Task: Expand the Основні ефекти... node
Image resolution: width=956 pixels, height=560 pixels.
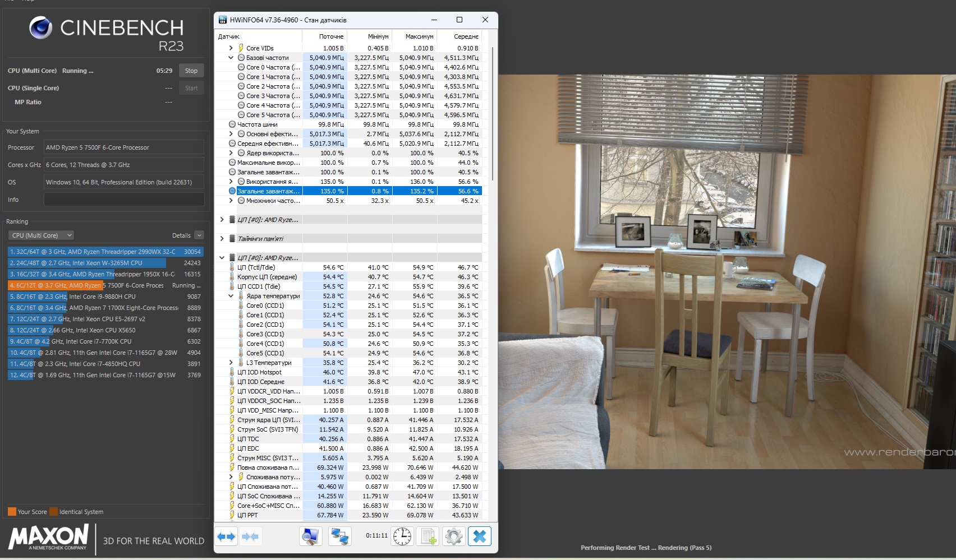Action: tap(231, 134)
